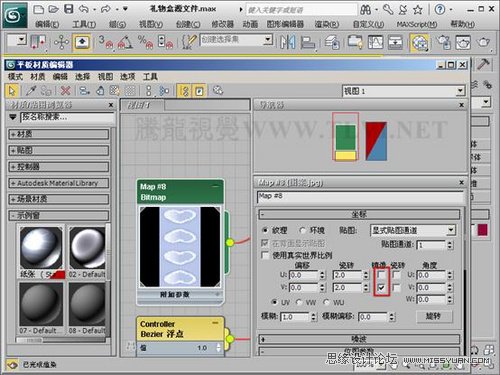Check the V tile checkbox

click(396, 288)
